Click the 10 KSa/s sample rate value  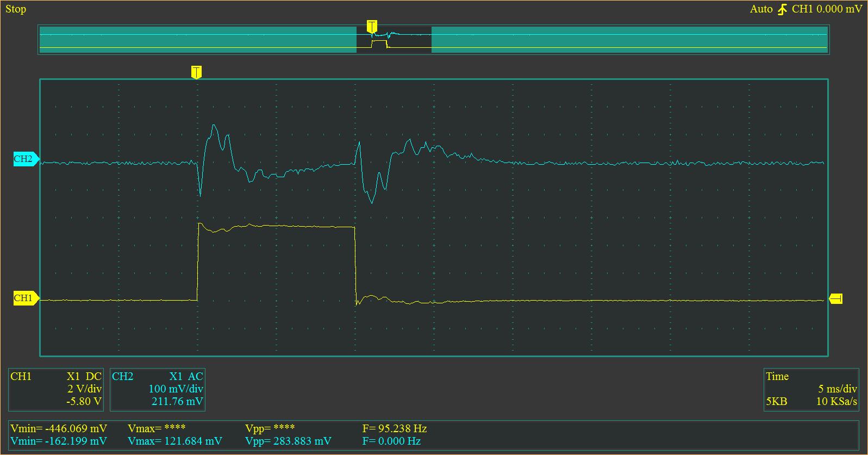[836, 402]
